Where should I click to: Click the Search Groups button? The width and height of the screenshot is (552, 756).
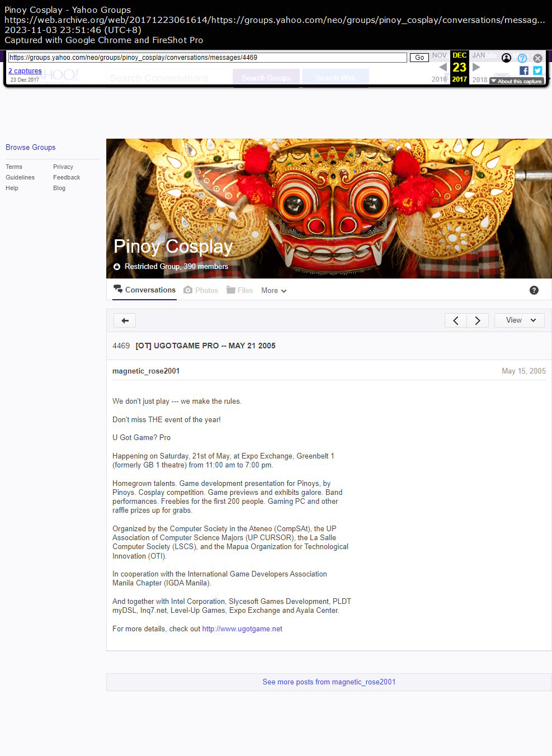[266, 78]
